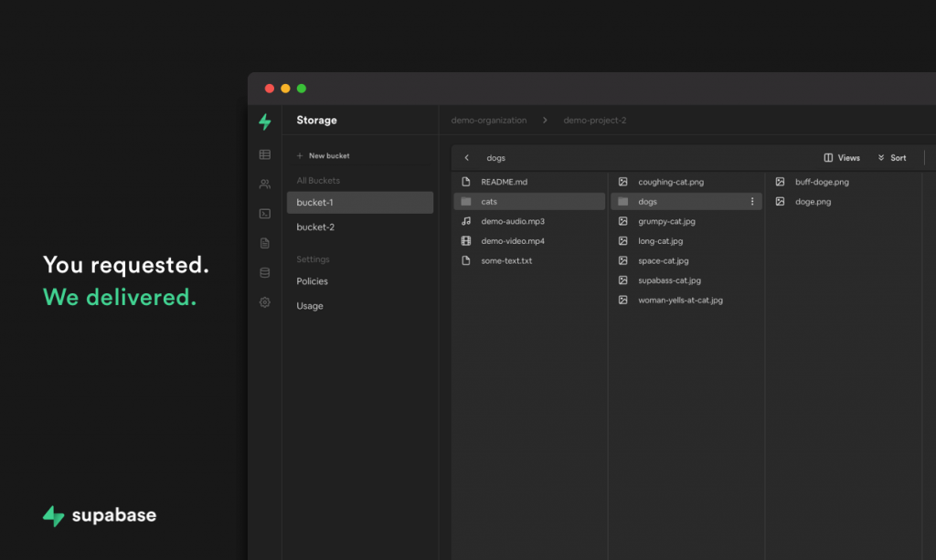Screen dimensions: 936x560
Task: Open the Settings gear sidebar icon
Action: pyautogui.click(x=265, y=302)
